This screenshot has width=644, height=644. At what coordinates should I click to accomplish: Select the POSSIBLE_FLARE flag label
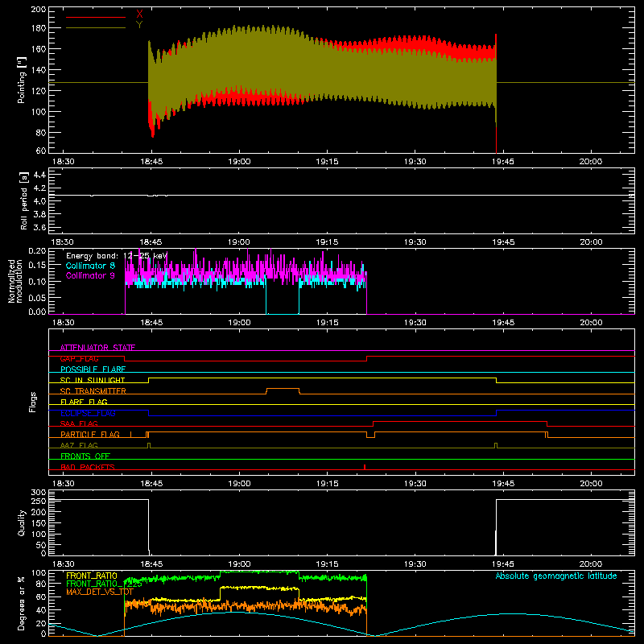(93, 369)
